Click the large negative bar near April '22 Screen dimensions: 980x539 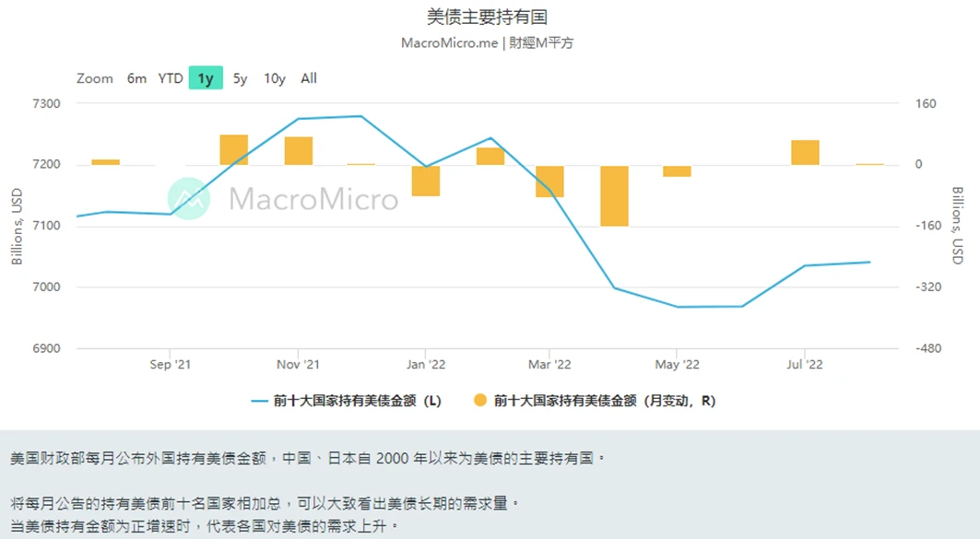click(x=614, y=195)
